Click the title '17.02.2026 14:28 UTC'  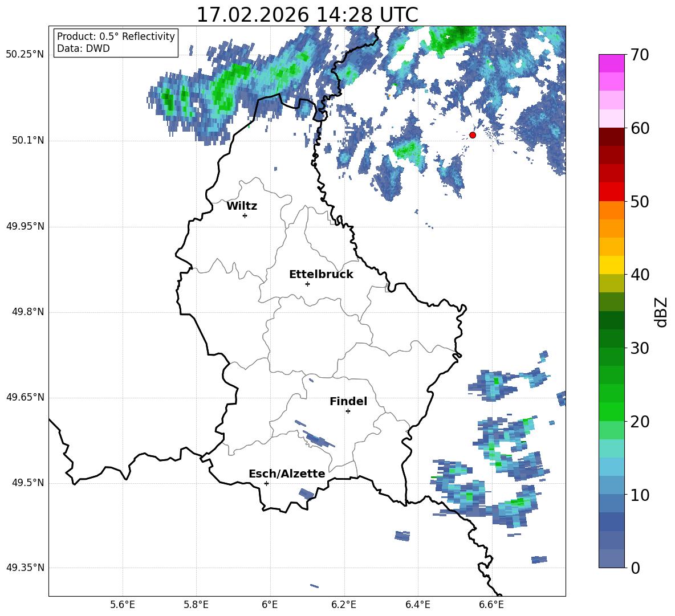[x=307, y=15]
